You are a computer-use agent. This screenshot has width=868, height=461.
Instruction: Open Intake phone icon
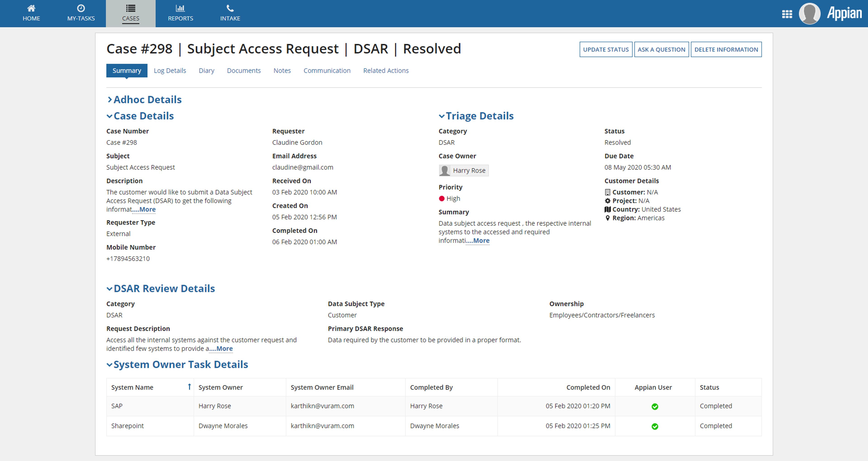230,8
